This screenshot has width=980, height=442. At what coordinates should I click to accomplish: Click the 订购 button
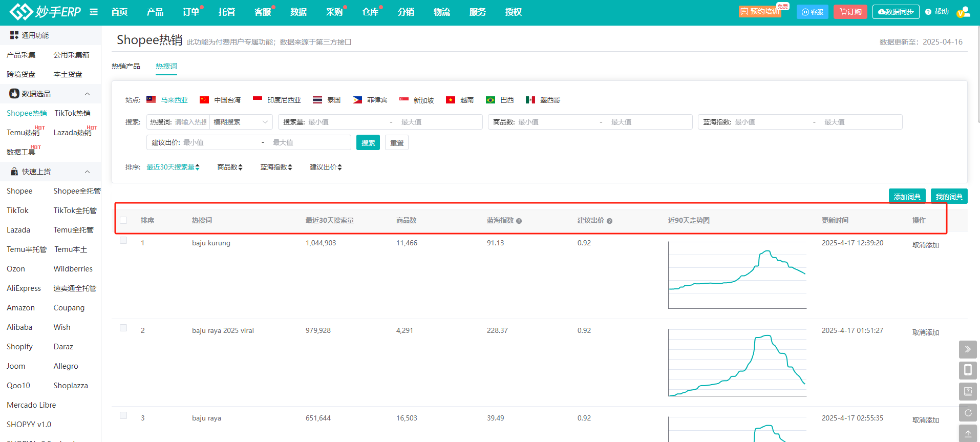coord(850,12)
